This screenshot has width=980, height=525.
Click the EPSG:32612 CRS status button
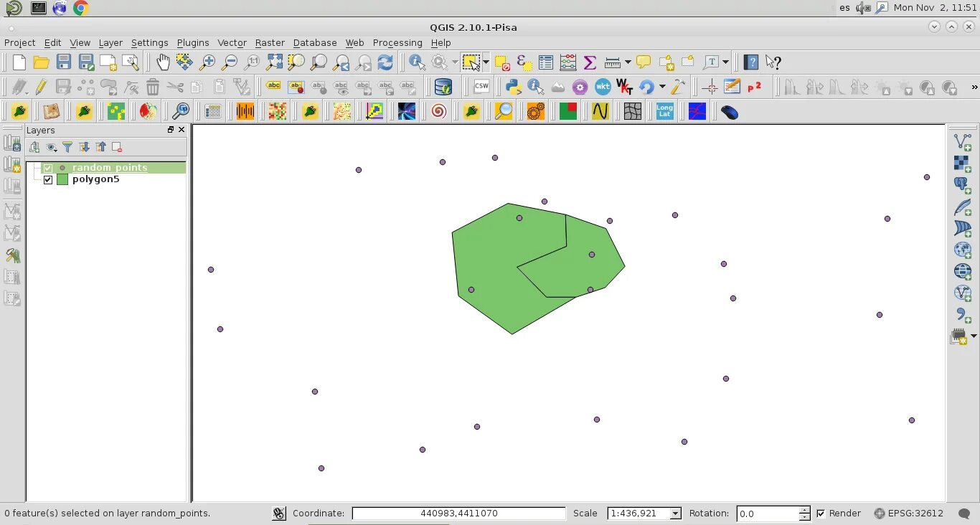click(x=908, y=514)
